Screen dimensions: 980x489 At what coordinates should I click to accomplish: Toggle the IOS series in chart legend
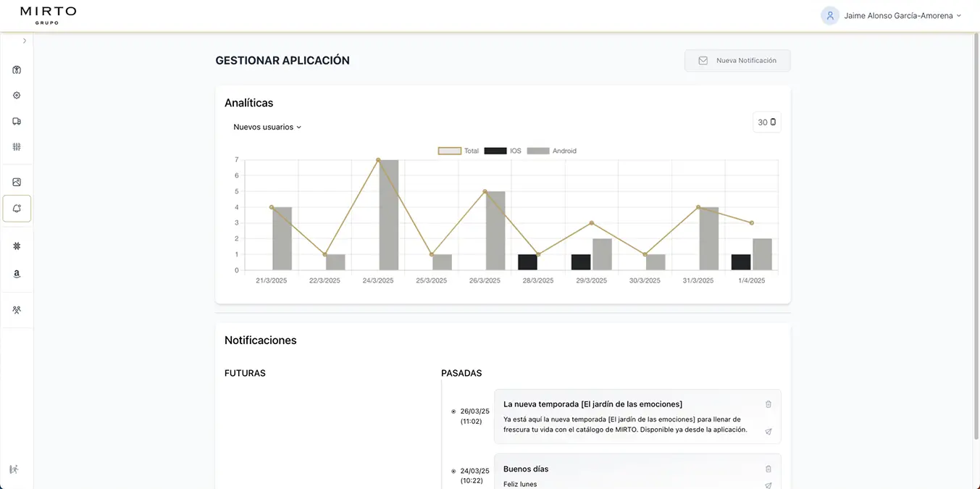pos(503,151)
